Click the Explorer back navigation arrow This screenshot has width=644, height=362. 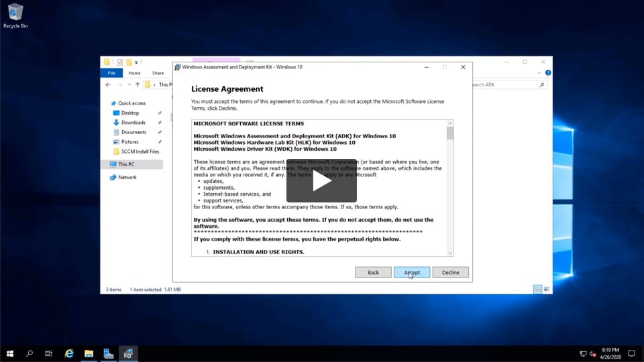click(x=108, y=85)
